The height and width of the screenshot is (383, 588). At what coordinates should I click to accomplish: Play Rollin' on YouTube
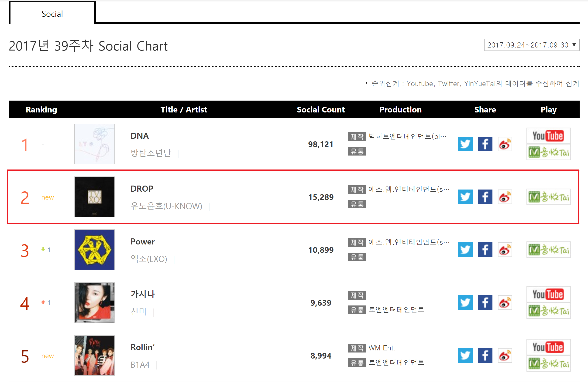coord(548,347)
